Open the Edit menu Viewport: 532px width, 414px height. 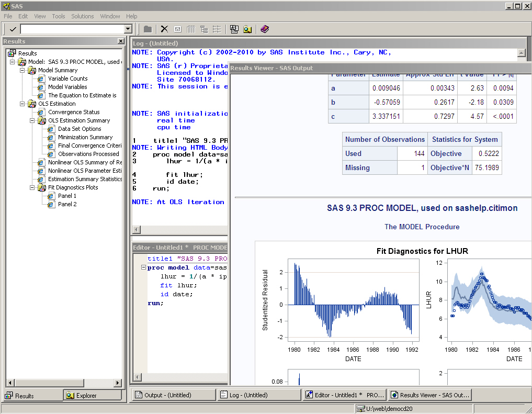coord(23,16)
